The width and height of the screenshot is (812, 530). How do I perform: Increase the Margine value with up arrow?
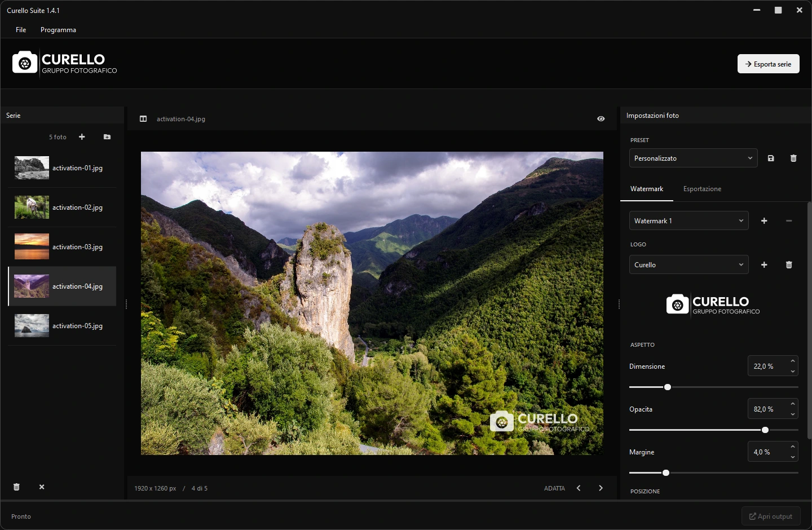(793, 447)
